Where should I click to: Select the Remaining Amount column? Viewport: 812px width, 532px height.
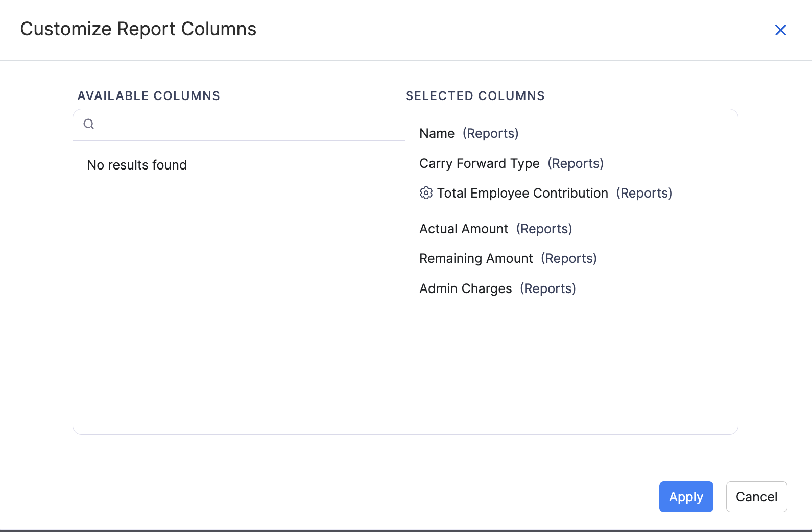[508, 258]
